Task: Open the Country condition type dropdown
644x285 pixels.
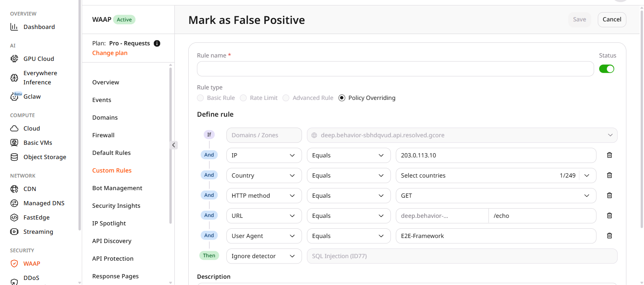Action: click(x=264, y=175)
